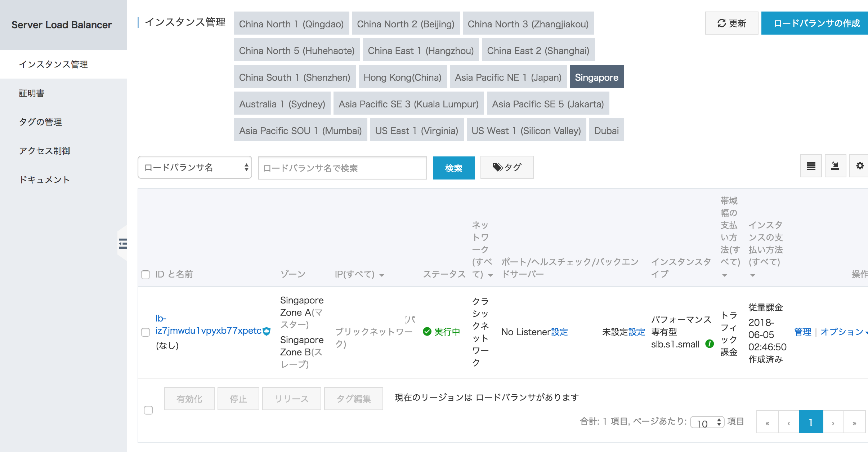Click the 停止 stop button

tap(238, 399)
